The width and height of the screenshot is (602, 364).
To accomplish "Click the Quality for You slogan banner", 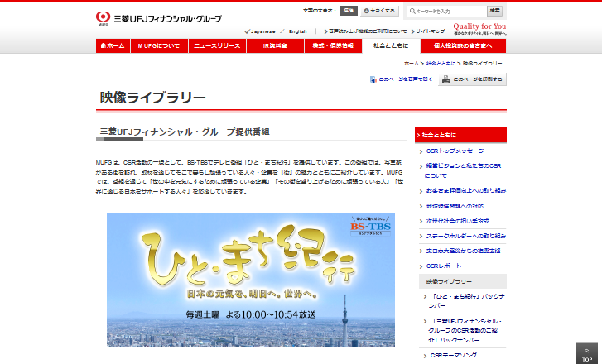I will pyautogui.click(x=479, y=29).
